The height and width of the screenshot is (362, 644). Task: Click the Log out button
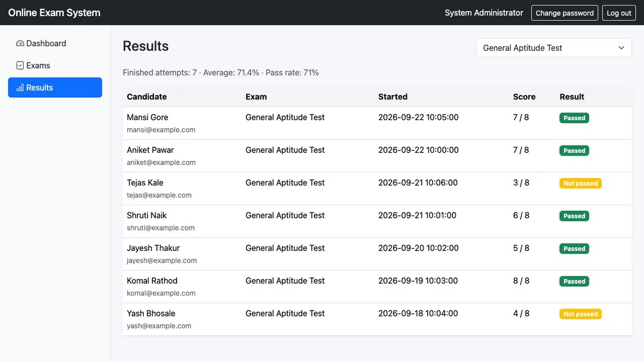coord(619,13)
